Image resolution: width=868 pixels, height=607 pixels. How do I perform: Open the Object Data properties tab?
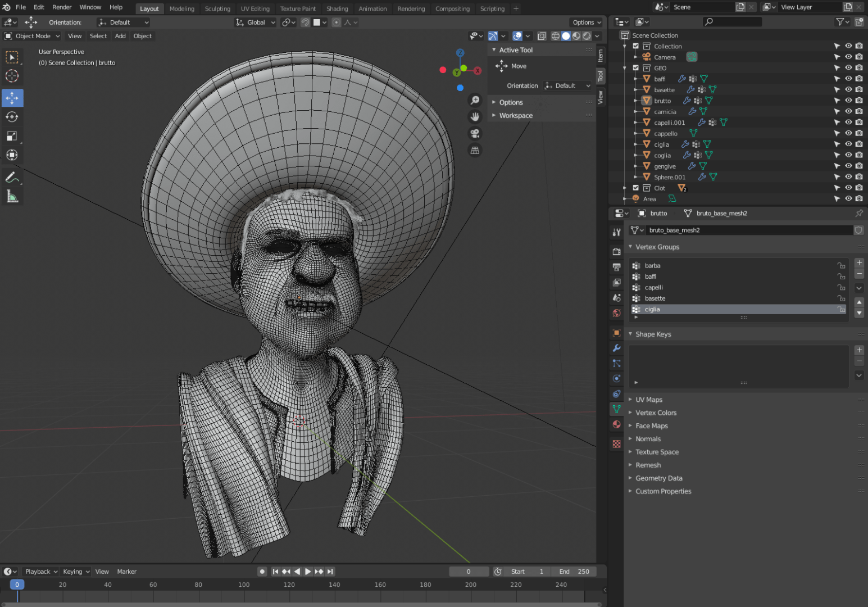(x=616, y=409)
